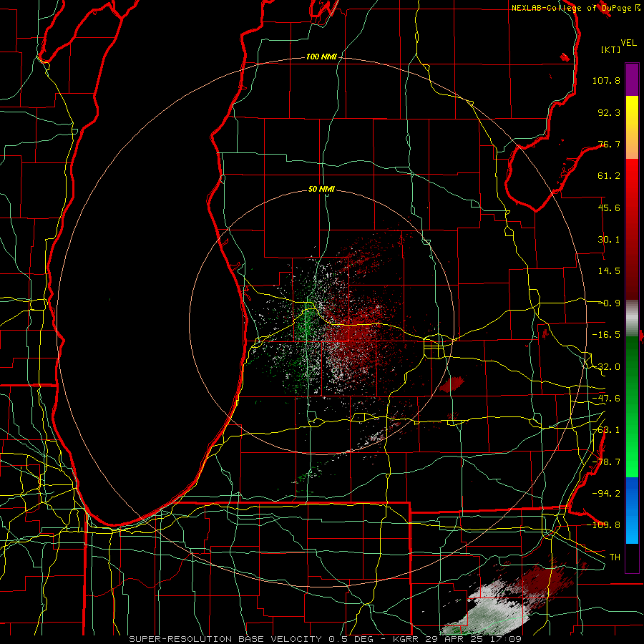Viewport: 644px width, 644px height.
Task: Click the 50 NMI range ring label
Action: coord(321,190)
